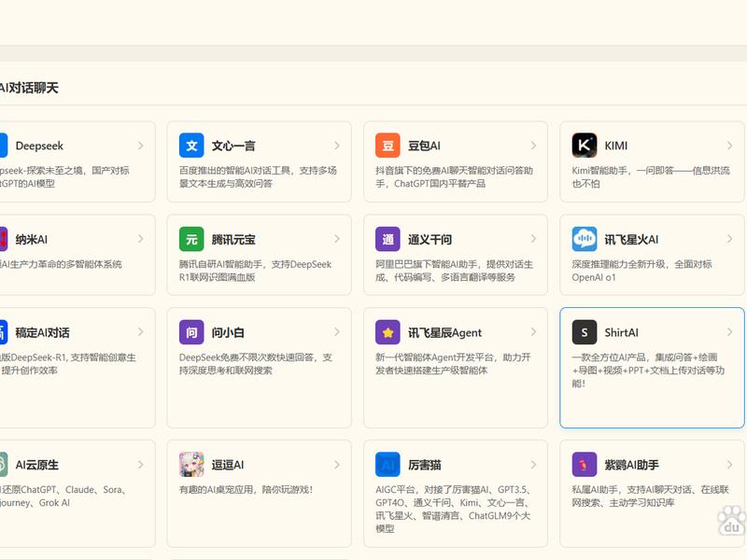Viewport: 747px width, 560px height.
Task: Click description '一款全方位AI产品'
Action: click(x=648, y=370)
